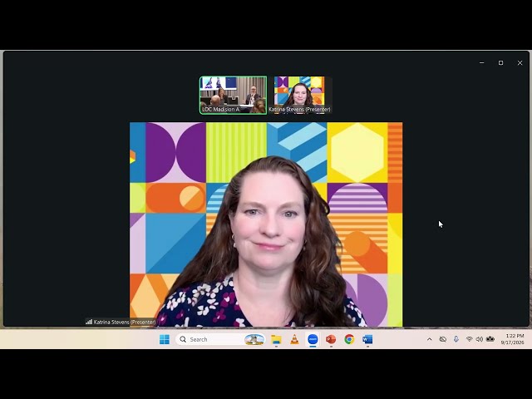Open Google Chrome from taskbar

coord(349,339)
